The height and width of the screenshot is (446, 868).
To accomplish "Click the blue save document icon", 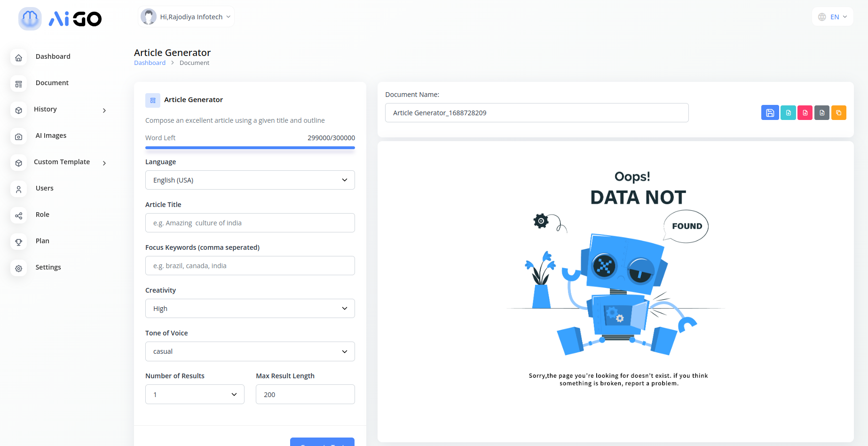I will coord(770,113).
